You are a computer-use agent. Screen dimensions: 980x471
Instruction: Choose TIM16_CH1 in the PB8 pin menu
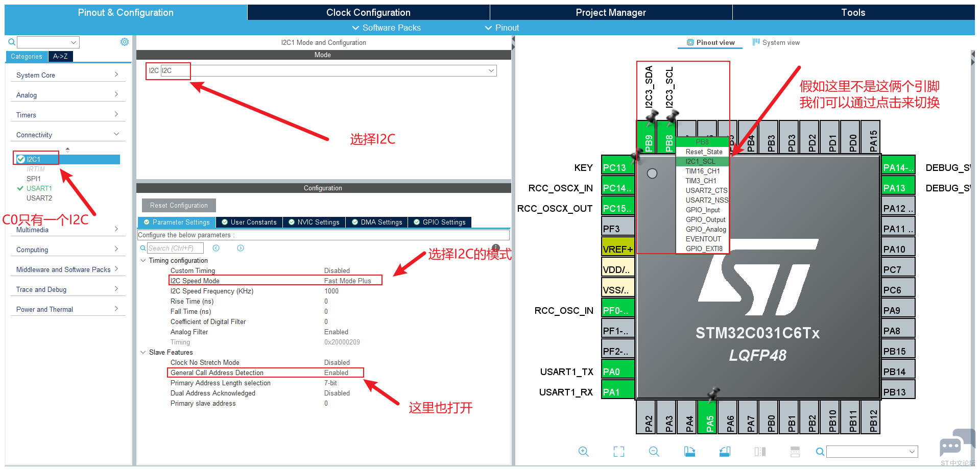tap(703, 171)
